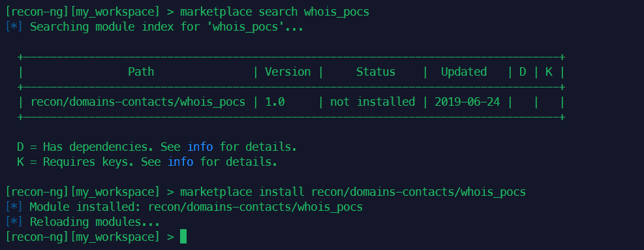
Task: Click the green cursor block at the last prompt
Action: click(x=183, y=237)
